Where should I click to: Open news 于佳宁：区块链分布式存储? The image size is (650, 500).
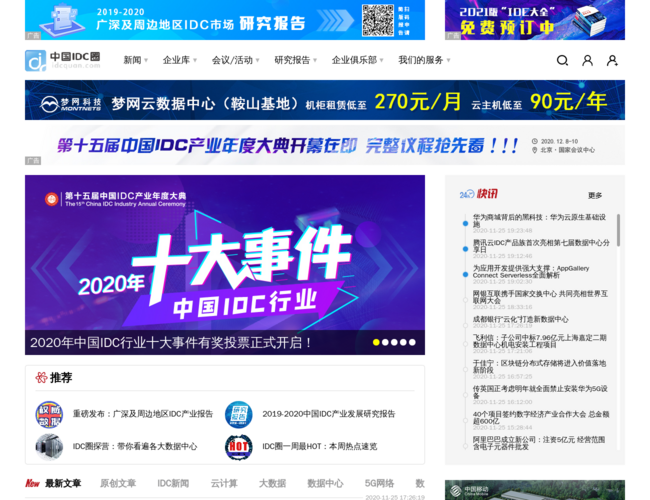(539, 367)
